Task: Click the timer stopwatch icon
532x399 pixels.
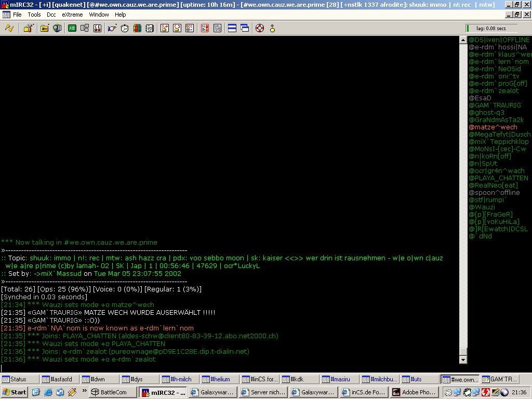Action: coord(125,28)
